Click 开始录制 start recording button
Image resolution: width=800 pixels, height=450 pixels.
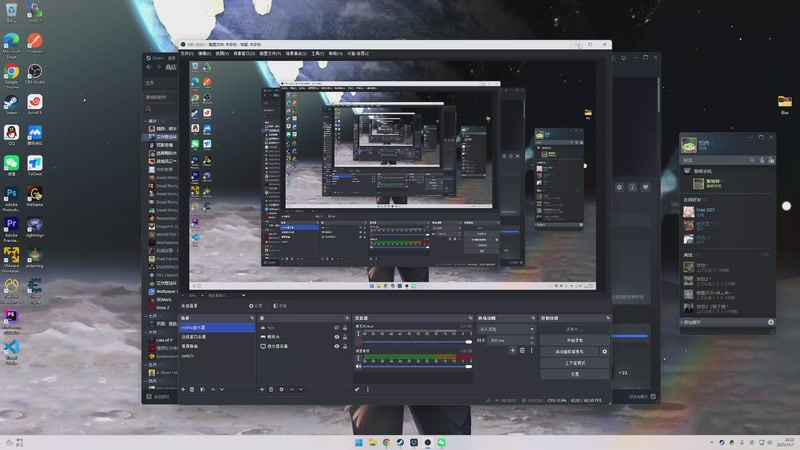575,340
